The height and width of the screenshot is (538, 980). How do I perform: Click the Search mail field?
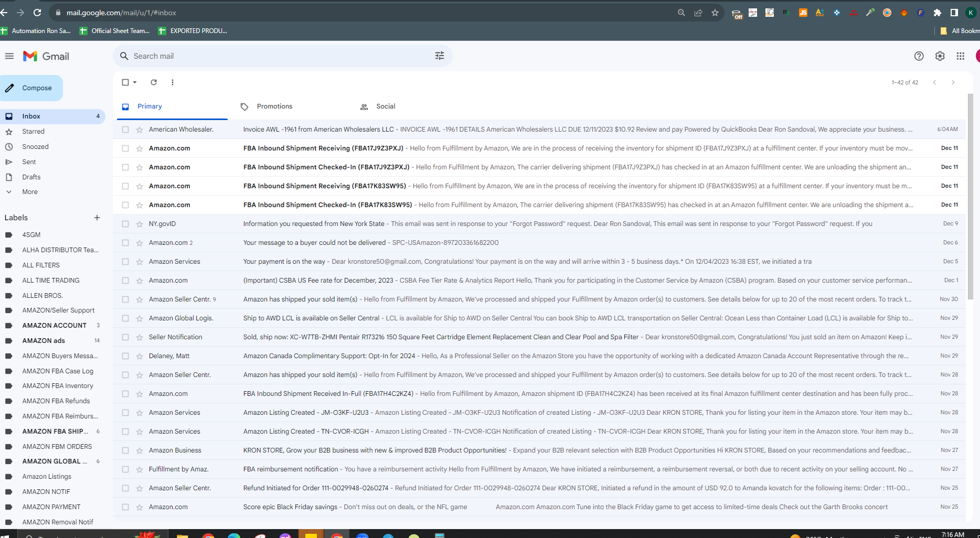coord(282,56)
